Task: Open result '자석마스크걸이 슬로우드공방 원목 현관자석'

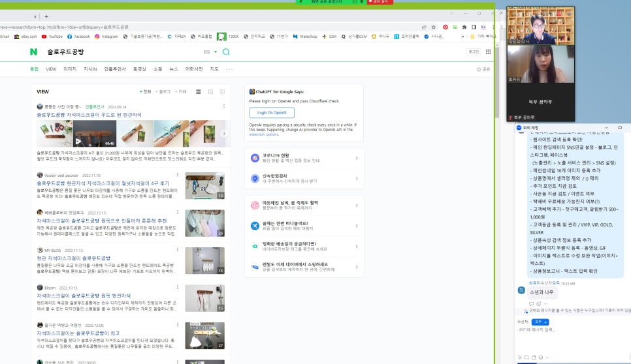Action: pos(84,296)
